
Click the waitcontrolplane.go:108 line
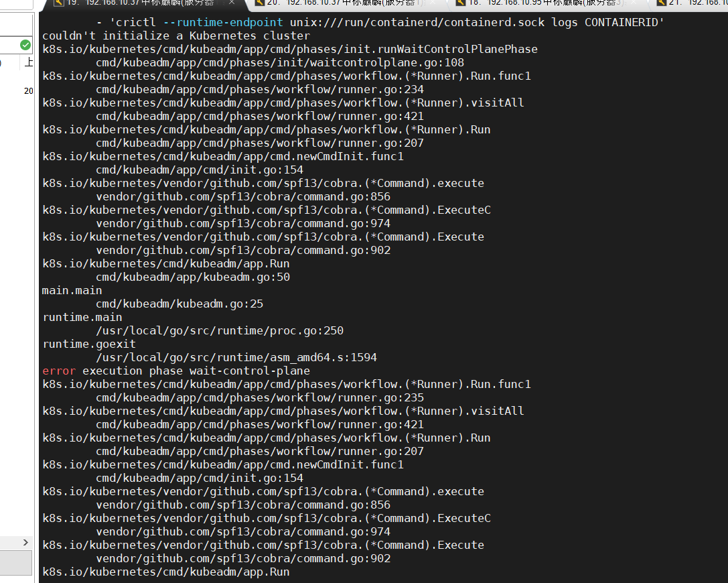[280, 63]
